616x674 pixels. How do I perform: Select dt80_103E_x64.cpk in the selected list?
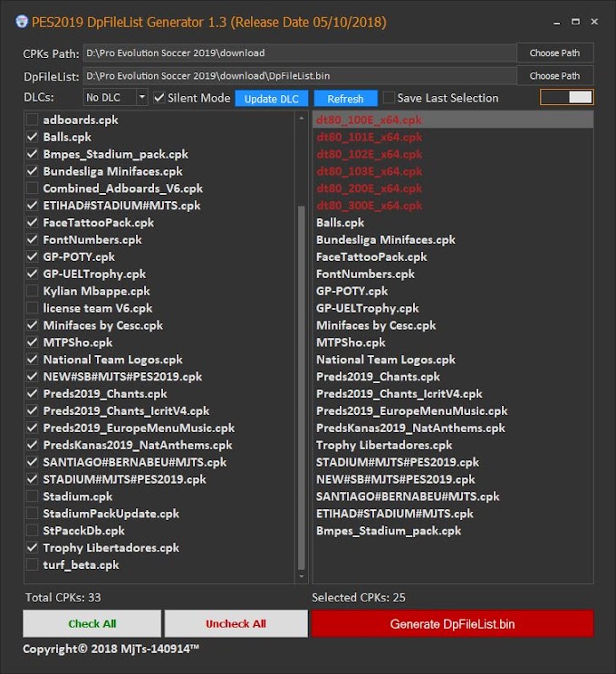[453, 171]
